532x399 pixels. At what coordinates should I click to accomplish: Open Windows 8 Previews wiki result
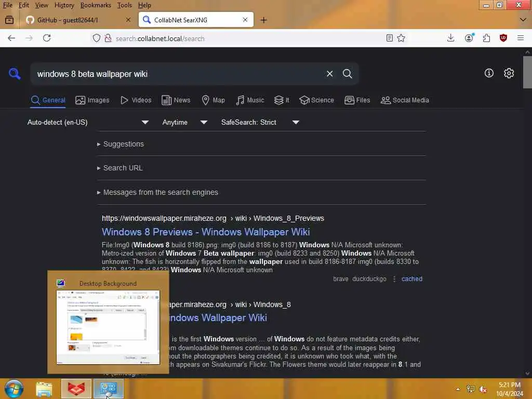click(x=206, y=232)
